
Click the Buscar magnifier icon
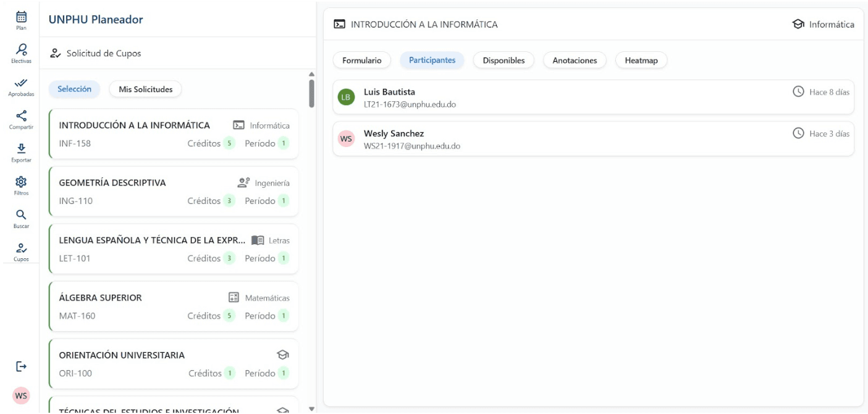(x=21, y=214)
